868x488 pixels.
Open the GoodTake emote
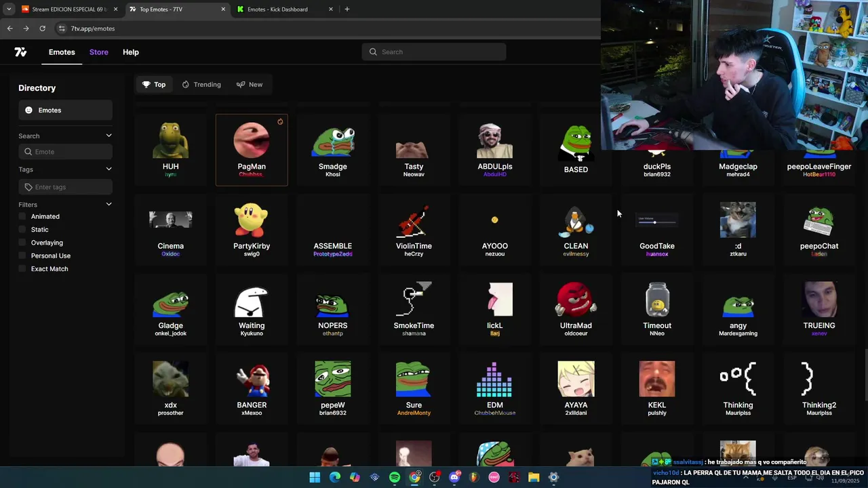pyautogui.click(x=656, y=230)
